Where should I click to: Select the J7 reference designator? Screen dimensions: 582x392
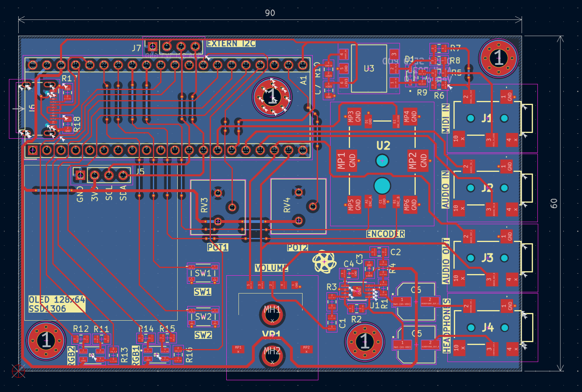[136, 48]
